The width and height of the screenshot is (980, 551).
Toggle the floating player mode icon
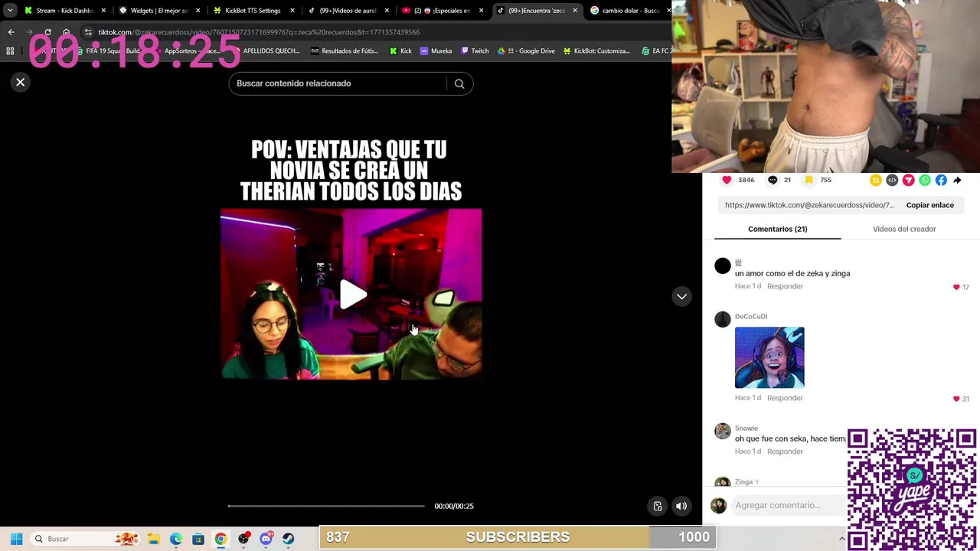coord(657,506)
